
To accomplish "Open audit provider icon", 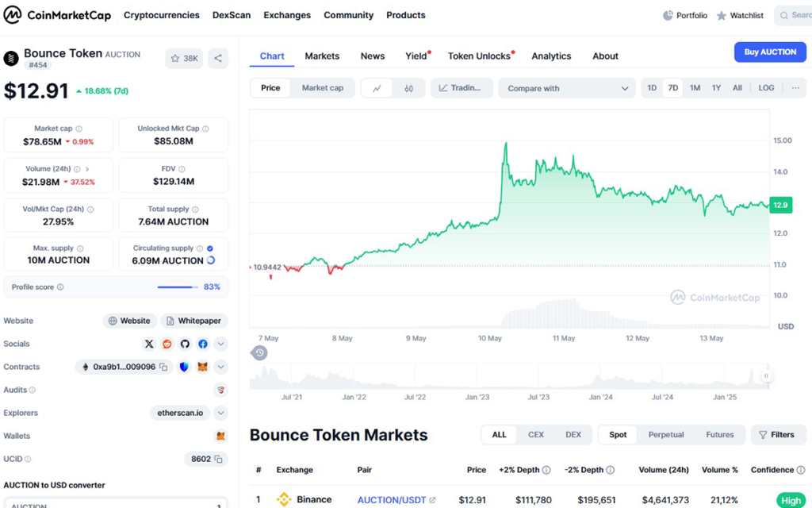I will tap(220, 390).
